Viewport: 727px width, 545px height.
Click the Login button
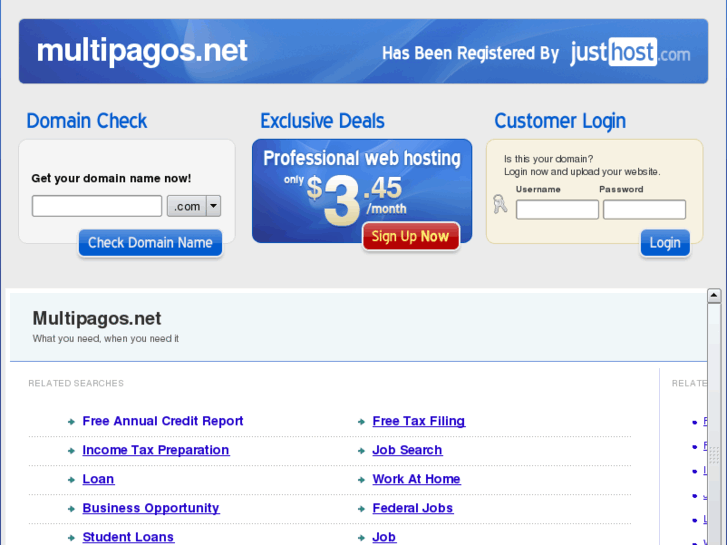tap(665, 243)
